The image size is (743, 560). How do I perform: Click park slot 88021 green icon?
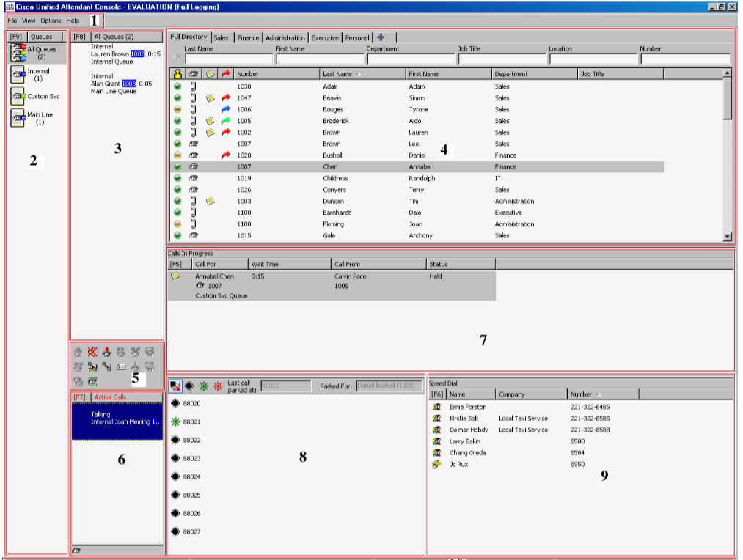click(x=175, y=421)
